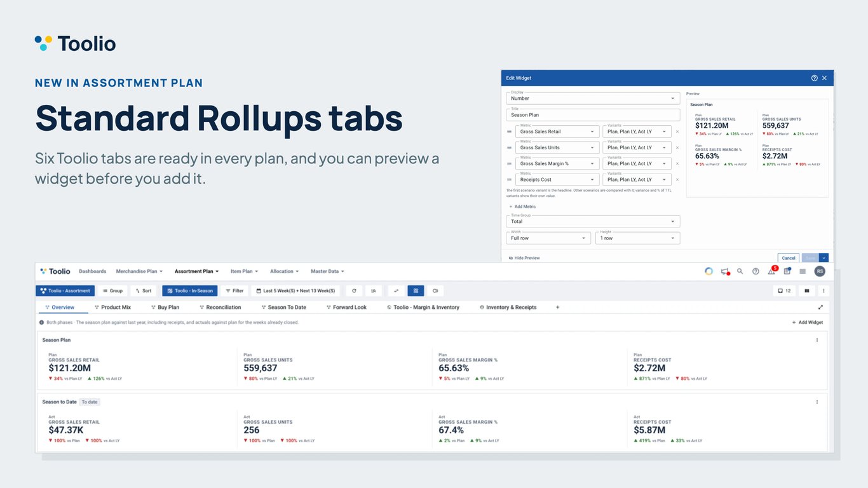Click the colorful loading ring icon
The height and width of the screenshot is (488, 868).
(x=709, y=271)
